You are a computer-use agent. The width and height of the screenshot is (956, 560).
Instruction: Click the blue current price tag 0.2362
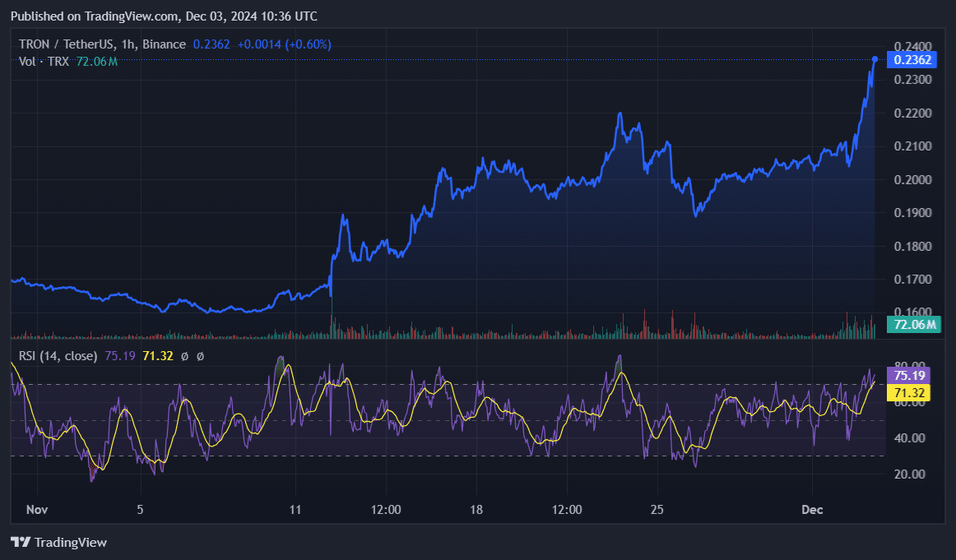point(912,59)
